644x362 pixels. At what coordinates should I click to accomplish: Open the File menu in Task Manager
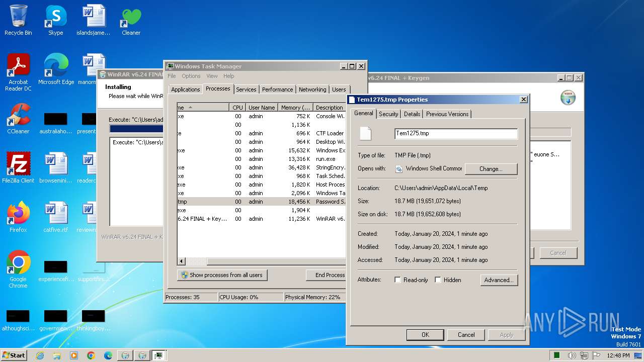pyautogui.click(x=172, y=76)
